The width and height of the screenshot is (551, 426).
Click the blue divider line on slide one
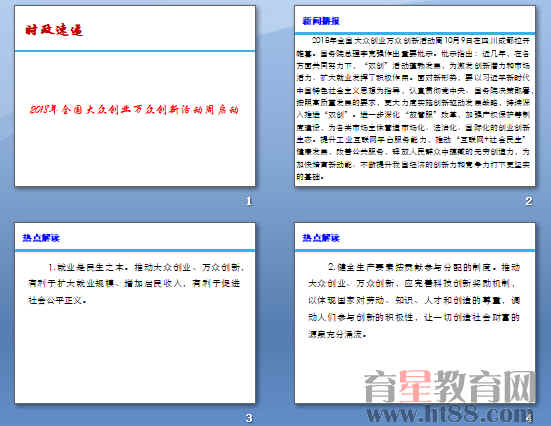click(x=135, y=51)
